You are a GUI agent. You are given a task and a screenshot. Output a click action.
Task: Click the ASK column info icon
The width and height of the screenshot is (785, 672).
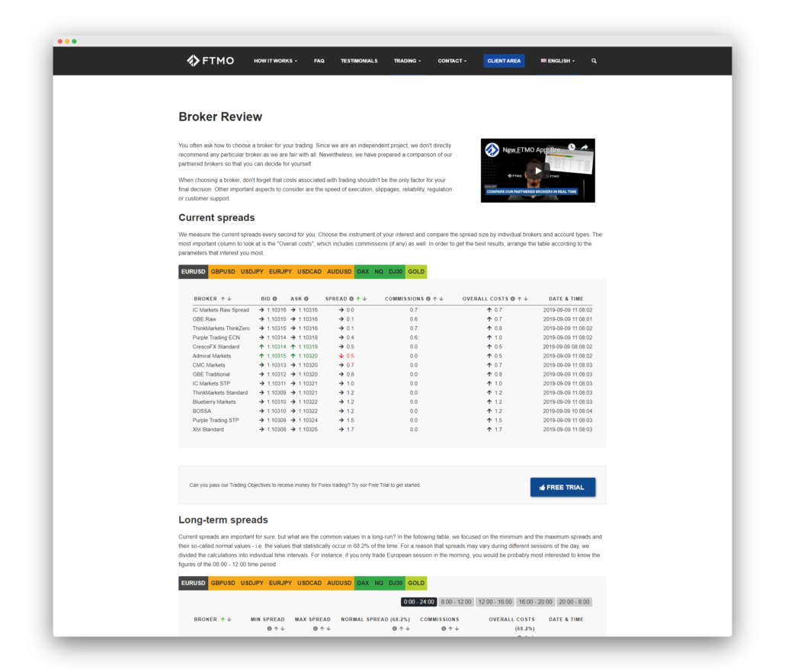(x=306, y=299)
